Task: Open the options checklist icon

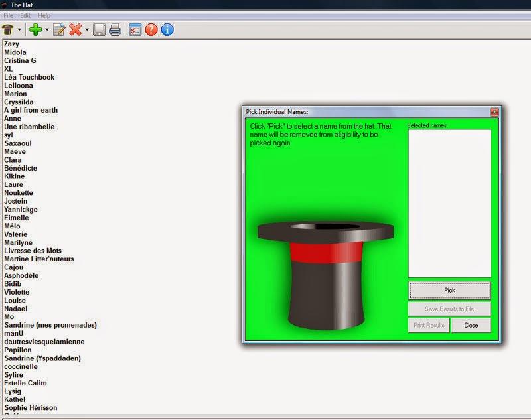Action: click(x=135, y=29)
